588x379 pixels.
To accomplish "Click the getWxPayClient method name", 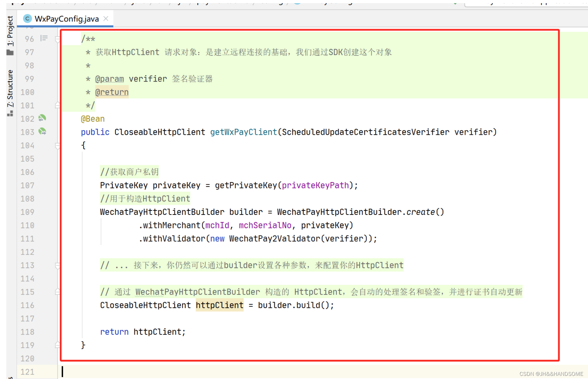I will click(x=244, y=132).
